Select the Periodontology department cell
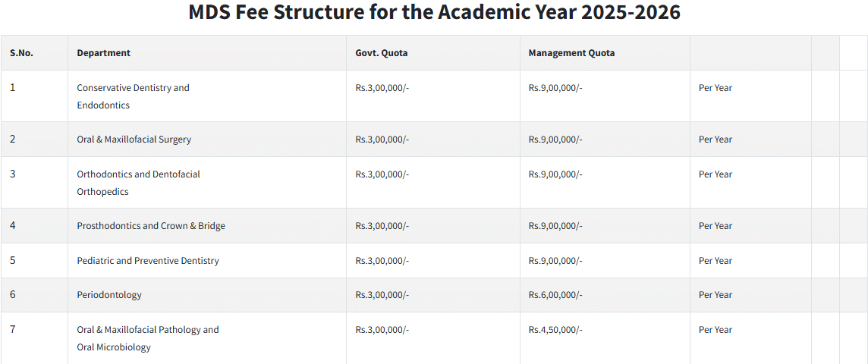Image resolution: width=868 pixels, height=364 pixels. coord(109,295)
